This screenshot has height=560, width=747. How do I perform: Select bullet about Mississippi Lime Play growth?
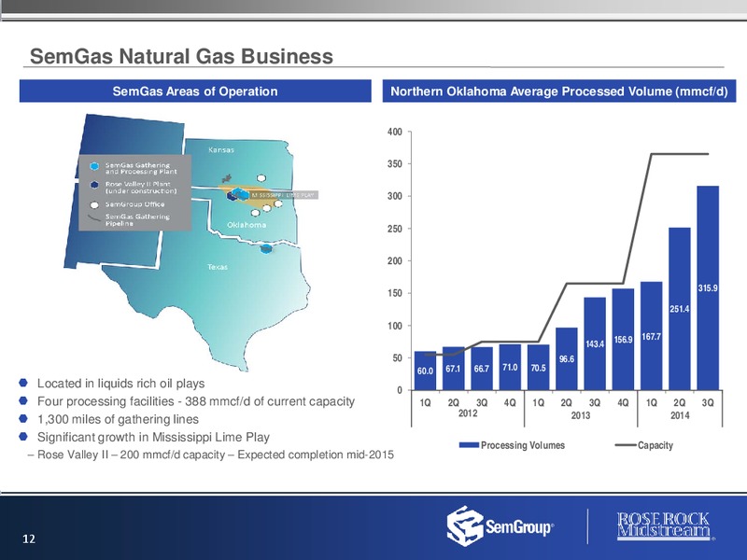tap(153, 437)
